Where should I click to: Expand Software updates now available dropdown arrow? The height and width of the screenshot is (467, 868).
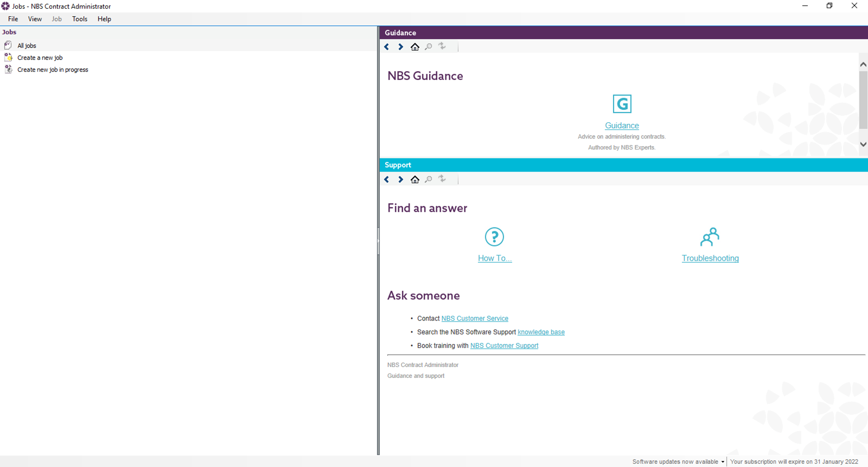723,462
